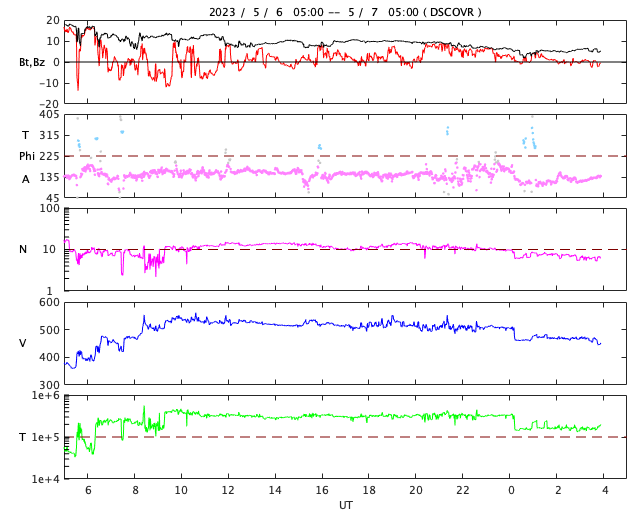Click the 'UT' x-axis label

click(345, 505)
